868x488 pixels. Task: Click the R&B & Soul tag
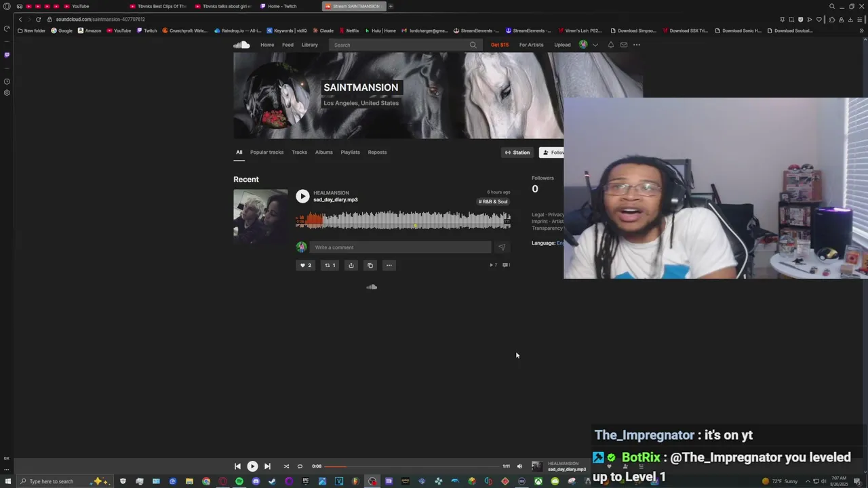click(x=493, y=201)
